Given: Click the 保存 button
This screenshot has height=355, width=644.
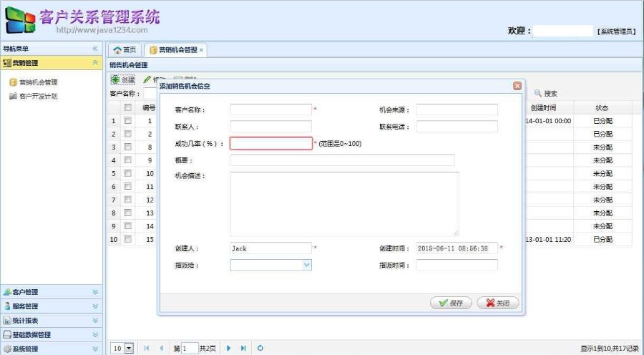Looking at the screenshot, I should (451, 303).
